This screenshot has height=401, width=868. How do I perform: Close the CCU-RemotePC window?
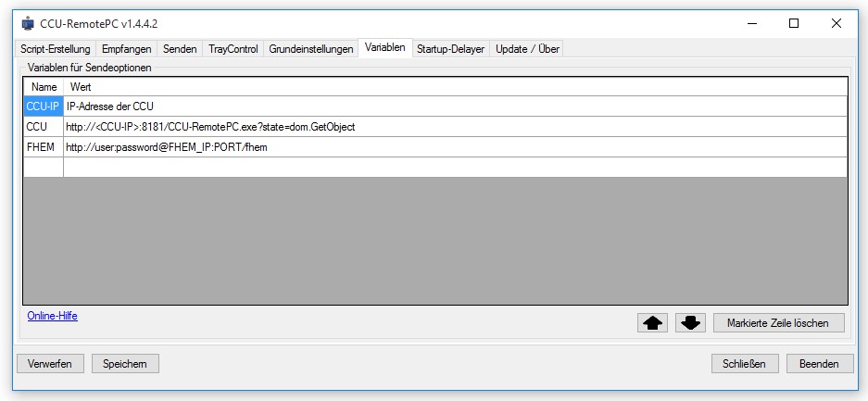[x=836, y=24]
